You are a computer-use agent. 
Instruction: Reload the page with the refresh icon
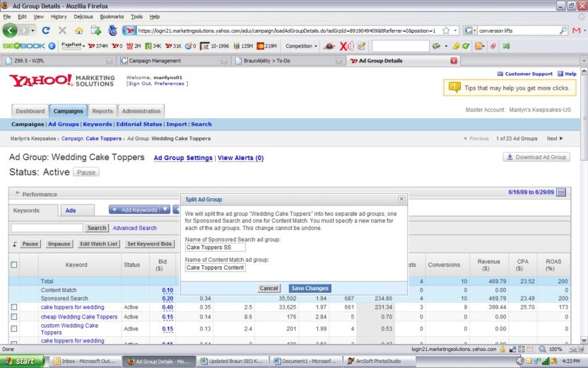pos(46,30)
